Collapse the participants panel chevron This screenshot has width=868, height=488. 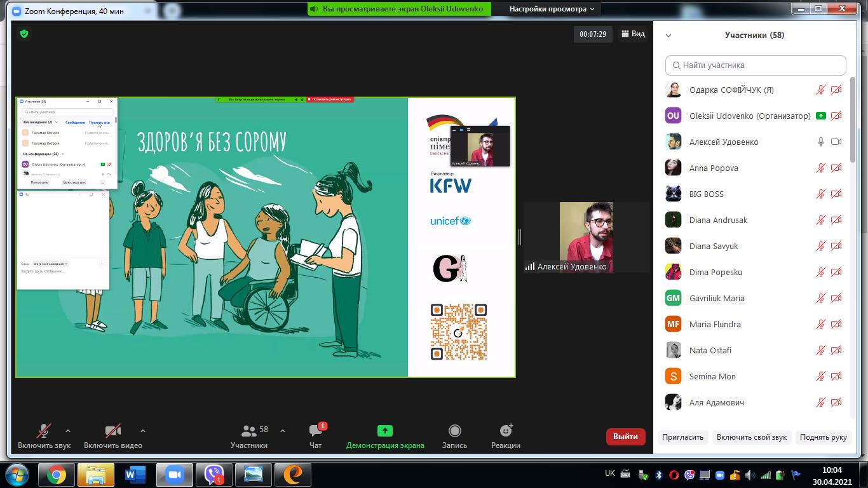[668, 36]
